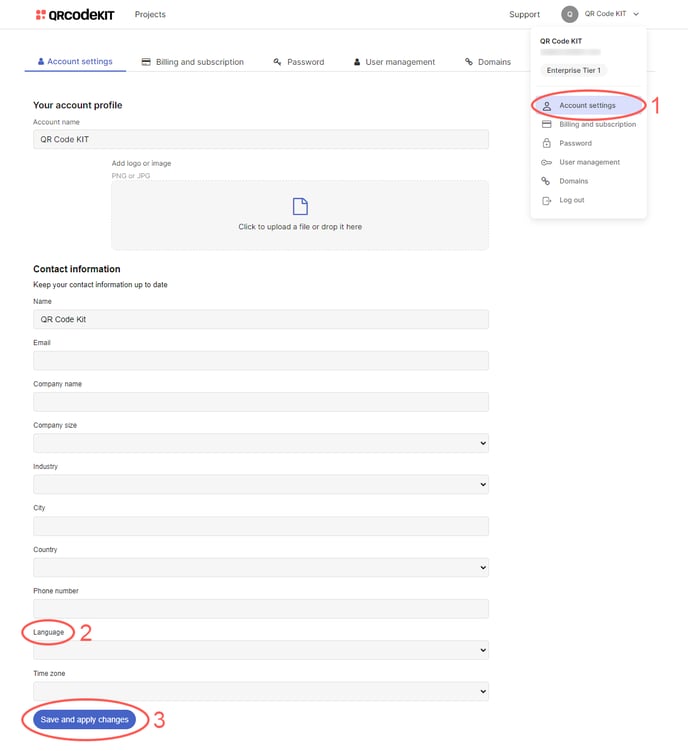The height and width of the screenshot is (751, 688).
Task: Click the link icon in Domains tab
Action: (469, 61)
